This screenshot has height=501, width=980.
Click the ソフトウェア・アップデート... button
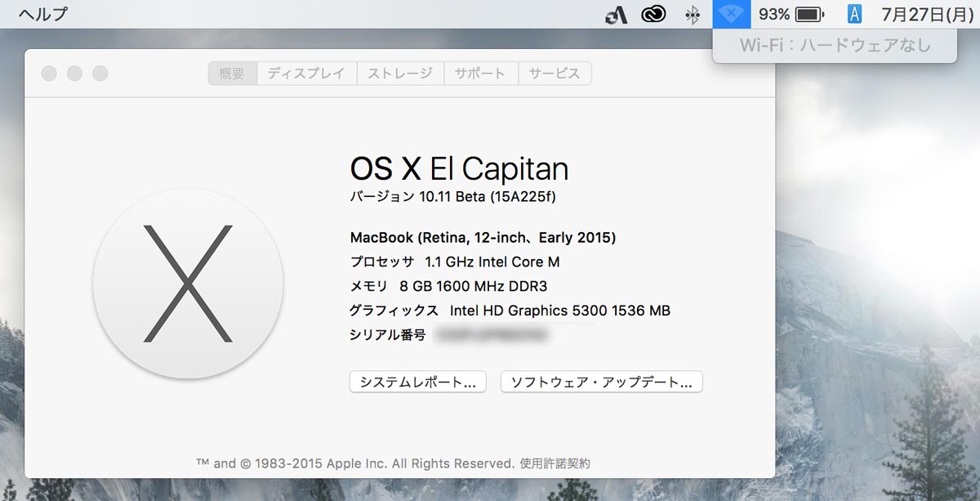click(602, 382)
